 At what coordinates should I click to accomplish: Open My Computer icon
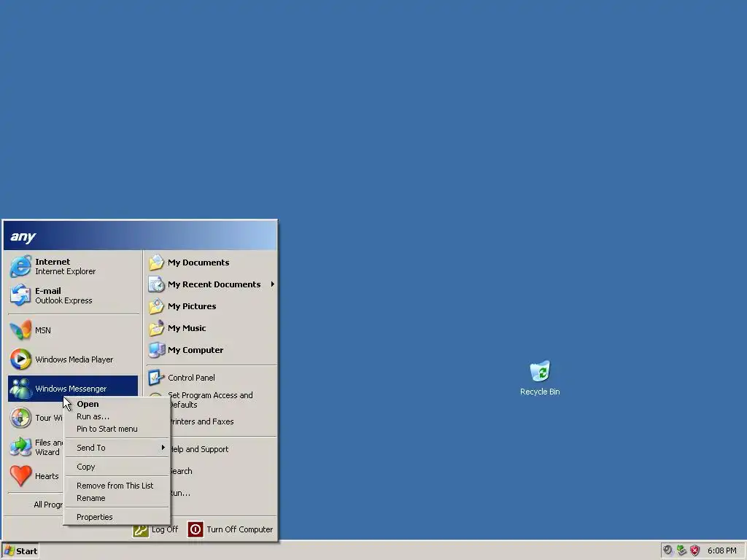156,350
